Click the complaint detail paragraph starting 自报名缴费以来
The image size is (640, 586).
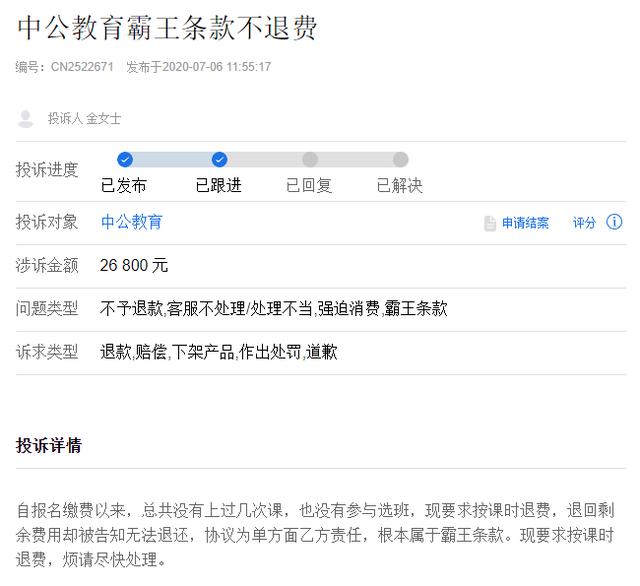315,535
